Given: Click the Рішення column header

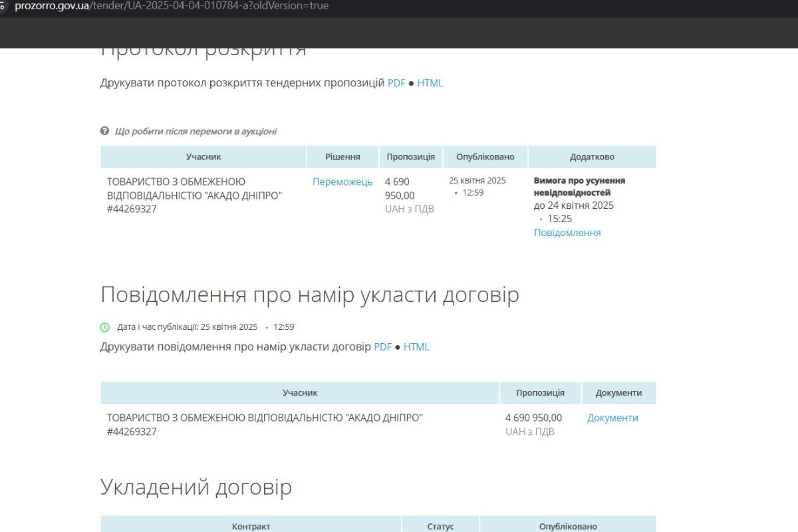Looking at the screenshot, I should click(x=342, y=156).
